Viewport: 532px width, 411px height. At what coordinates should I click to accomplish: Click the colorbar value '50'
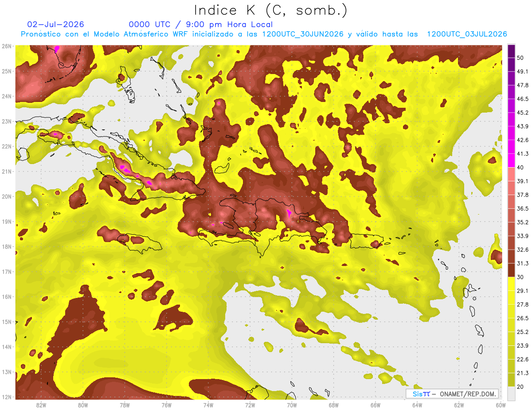520,58
